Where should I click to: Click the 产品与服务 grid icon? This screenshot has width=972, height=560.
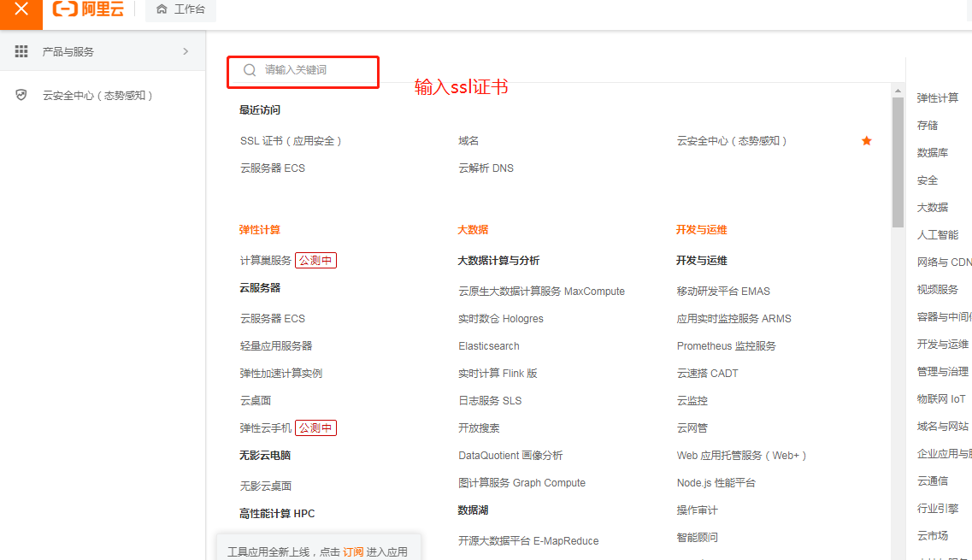(21, 51)
